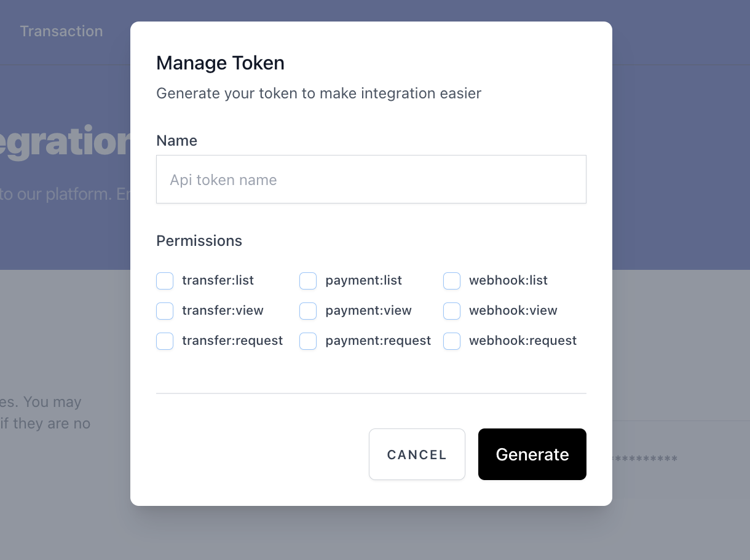This screenshot has height=560, width=750.
Task: Open the Transaction section in the navbar
Action: 61,31
